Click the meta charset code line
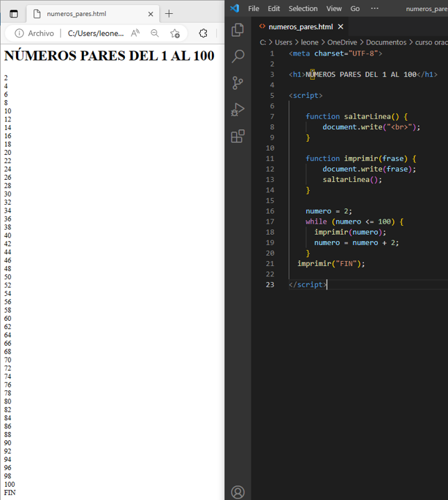The image size is (448, 500). [x=335, y=53]
